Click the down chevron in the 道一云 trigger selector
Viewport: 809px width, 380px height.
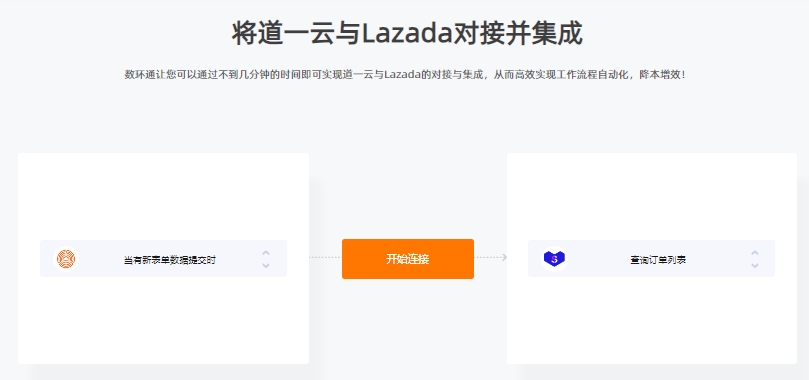pos(266,265)
